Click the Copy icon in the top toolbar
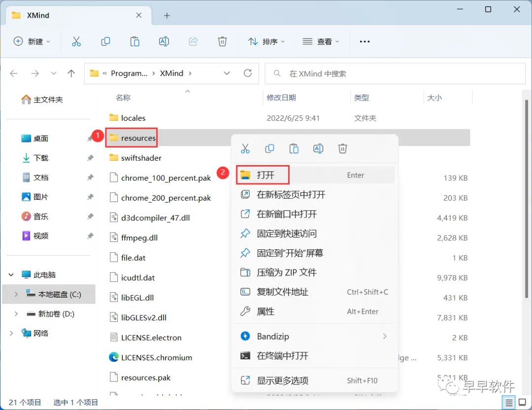This screenshot has width=532, height=410. click(105, 41)
